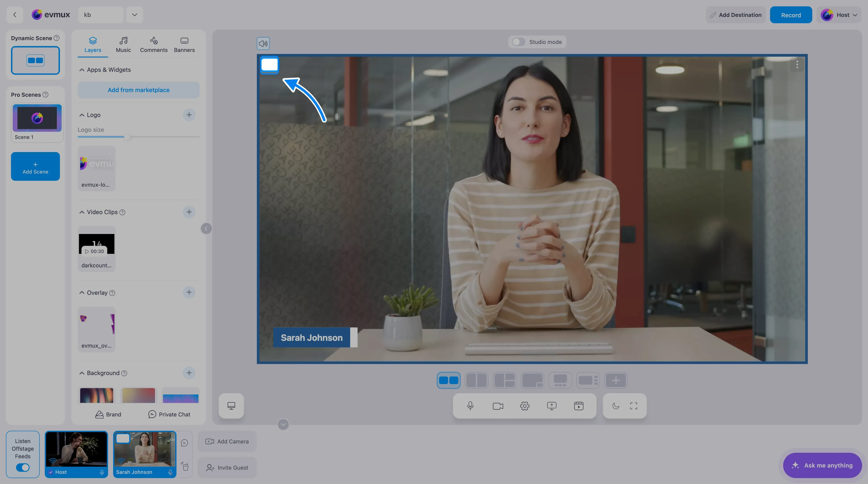The width and height of the screenshot is (868, 484).
Task: Click the add custom layout plus icon
Action: coord(616,381)
